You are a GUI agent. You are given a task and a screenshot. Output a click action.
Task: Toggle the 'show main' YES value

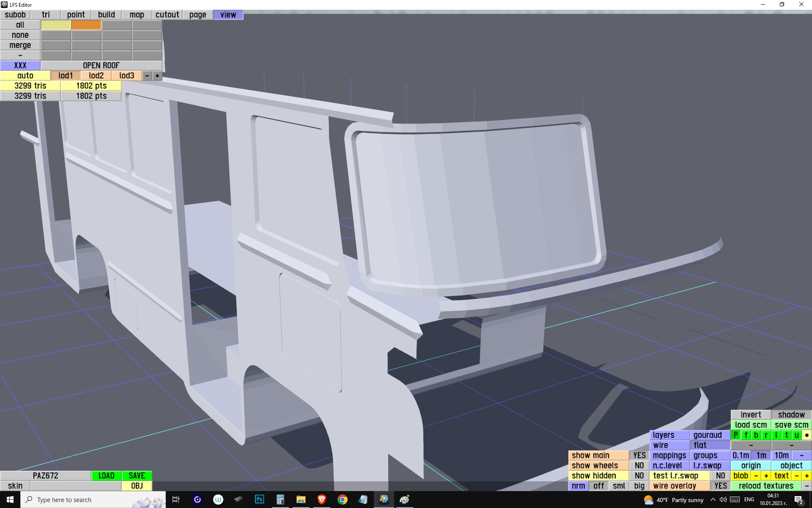(639, 456)
